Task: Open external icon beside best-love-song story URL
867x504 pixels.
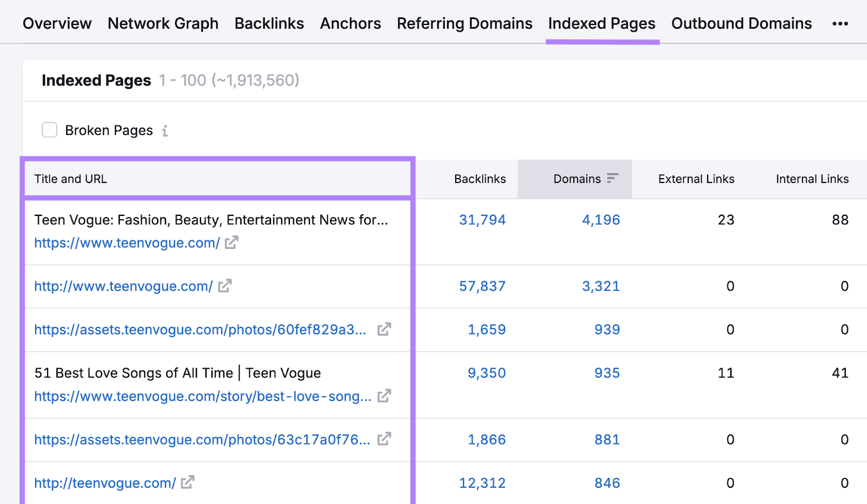Action: pyautogui.click(x=384, y=396)
